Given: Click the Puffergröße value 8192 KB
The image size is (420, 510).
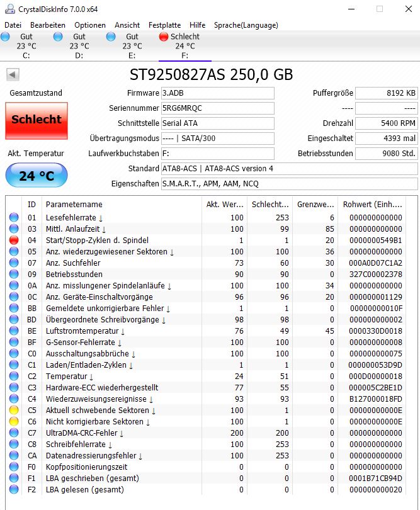Looking at the screenshot, I should (387, 93).
